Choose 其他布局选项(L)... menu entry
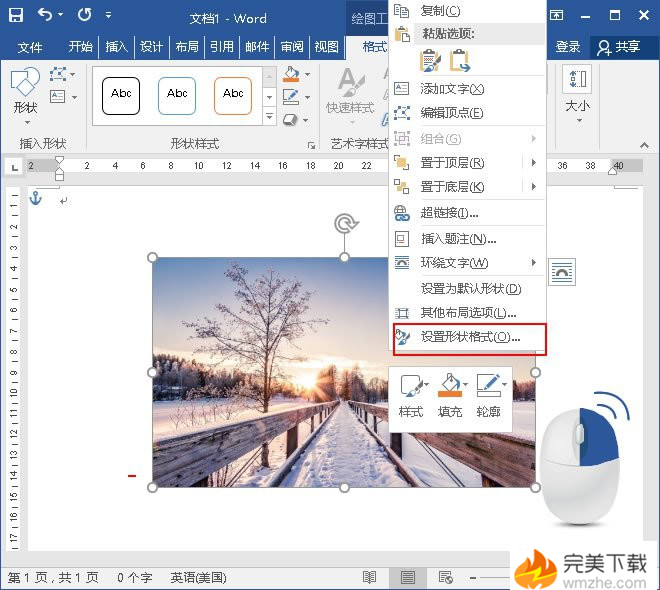This screenshot has height=590, width=660. 467,313
